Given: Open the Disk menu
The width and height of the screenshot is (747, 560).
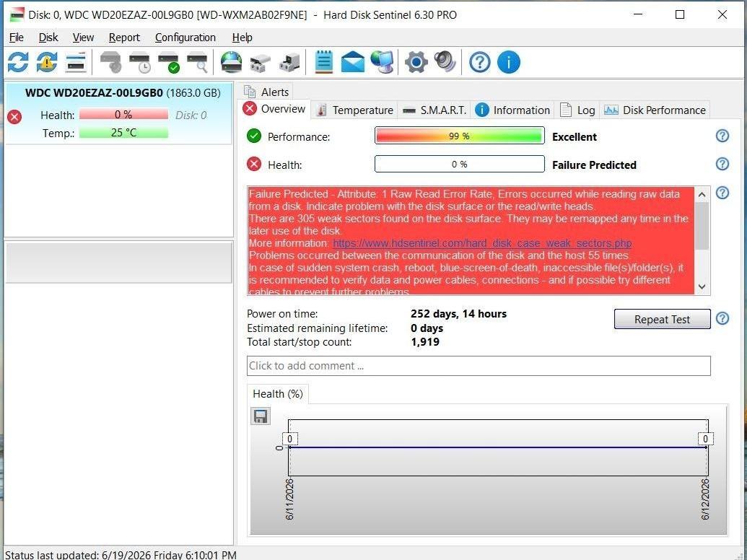Looking at the screenshot, I should coord(48,37).
